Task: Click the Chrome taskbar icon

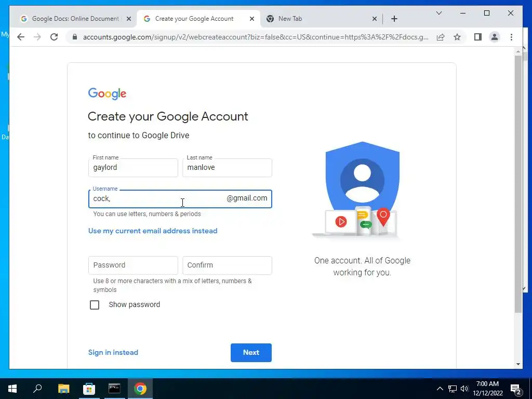Action: (x=140, y=389)
